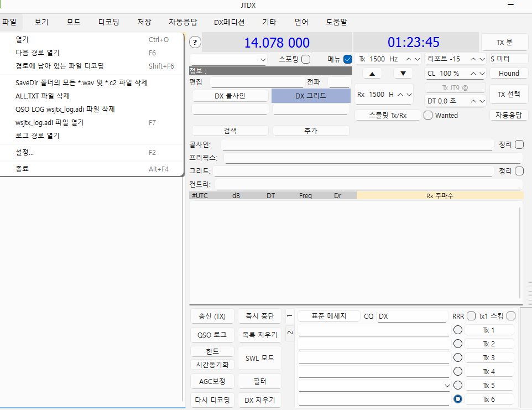Enable the Tx1 스킵 checkbox
This screenshot has width=532, height=410.
(x=511, y=316)
